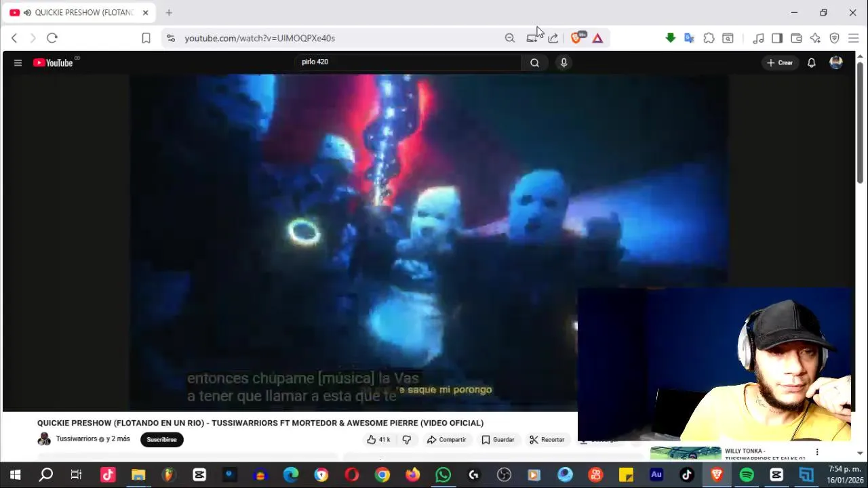Open Windows taskbar search
The image size is (868, 488).
pos(45,475)
